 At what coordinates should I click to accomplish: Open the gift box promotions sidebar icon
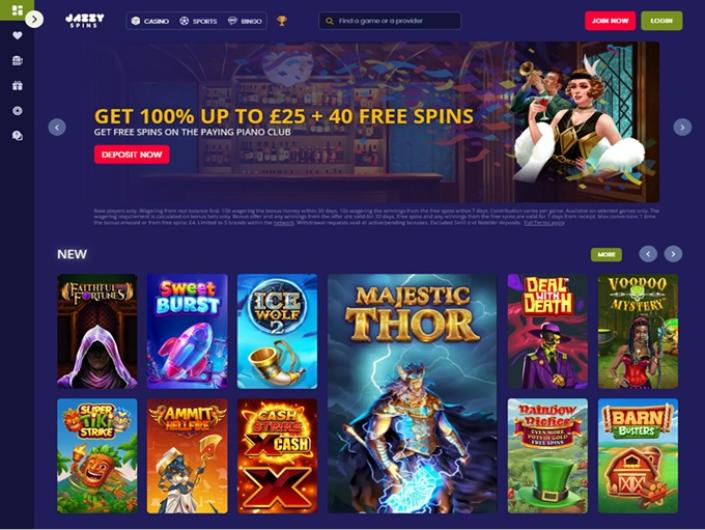tap(17, 85)
